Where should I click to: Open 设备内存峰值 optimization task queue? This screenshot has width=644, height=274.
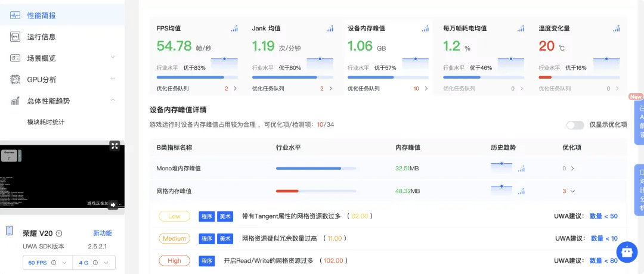(425, 89)
